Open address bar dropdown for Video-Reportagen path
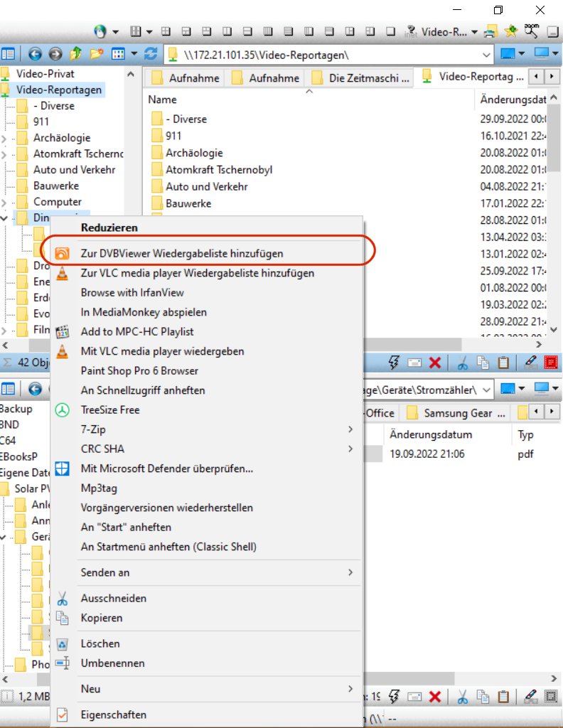The height and width of the screenshot is (728, 563). 486,55
